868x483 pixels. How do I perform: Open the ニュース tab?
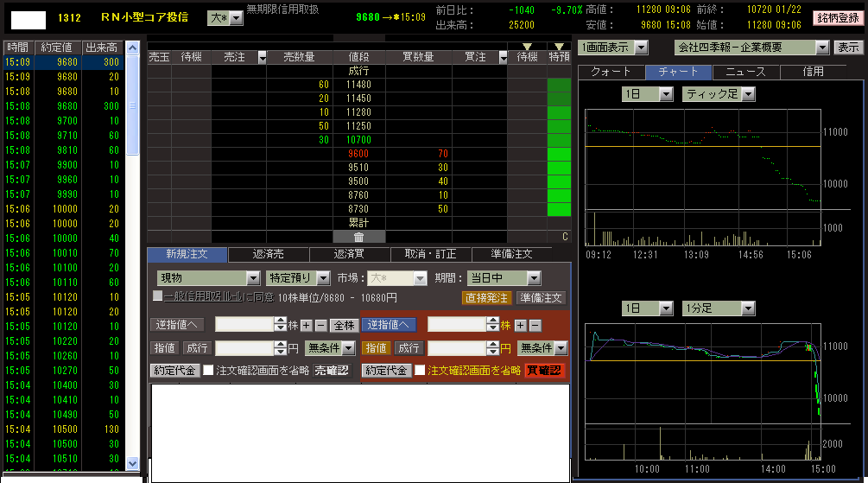click(745, 73)
